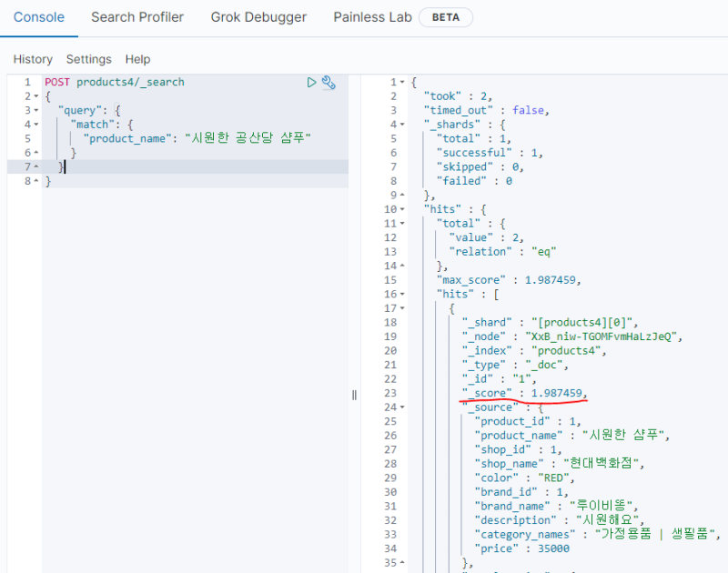Switch to the Search Profiler tab
The height and width of the screenshot is (573, 728).
click(137, 17)
